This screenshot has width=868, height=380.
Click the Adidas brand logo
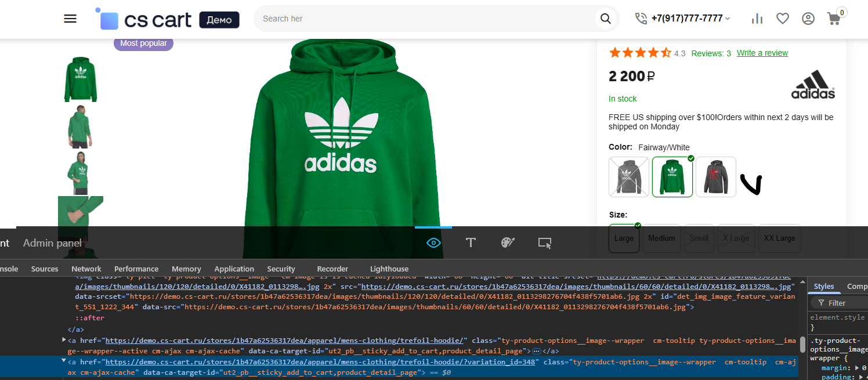(813, 85)
